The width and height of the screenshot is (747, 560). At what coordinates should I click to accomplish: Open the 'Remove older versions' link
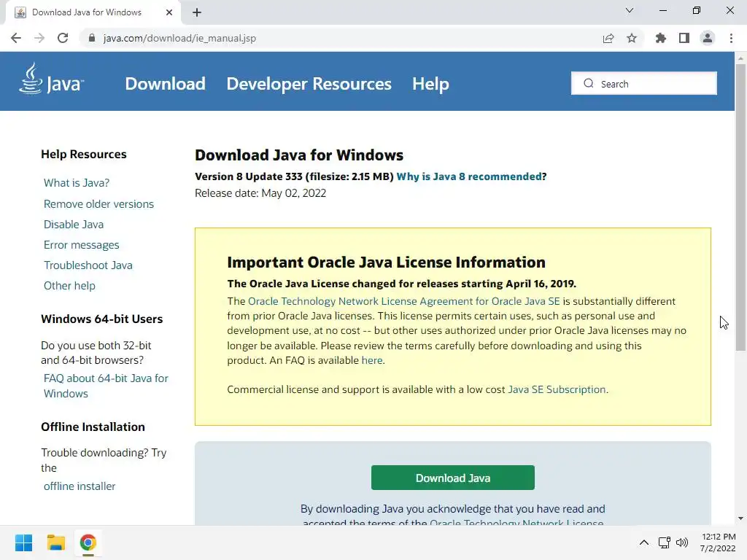(x=98, y=204)
